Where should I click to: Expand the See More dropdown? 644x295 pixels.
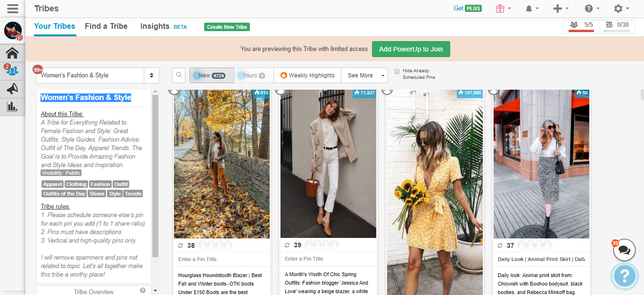coord(364,75)
